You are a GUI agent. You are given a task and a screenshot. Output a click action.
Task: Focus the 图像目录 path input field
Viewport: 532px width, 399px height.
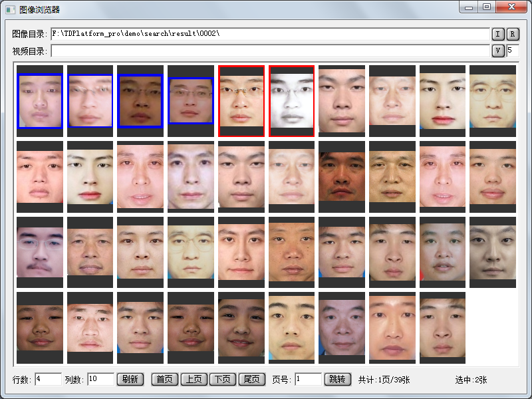[271, 34]
